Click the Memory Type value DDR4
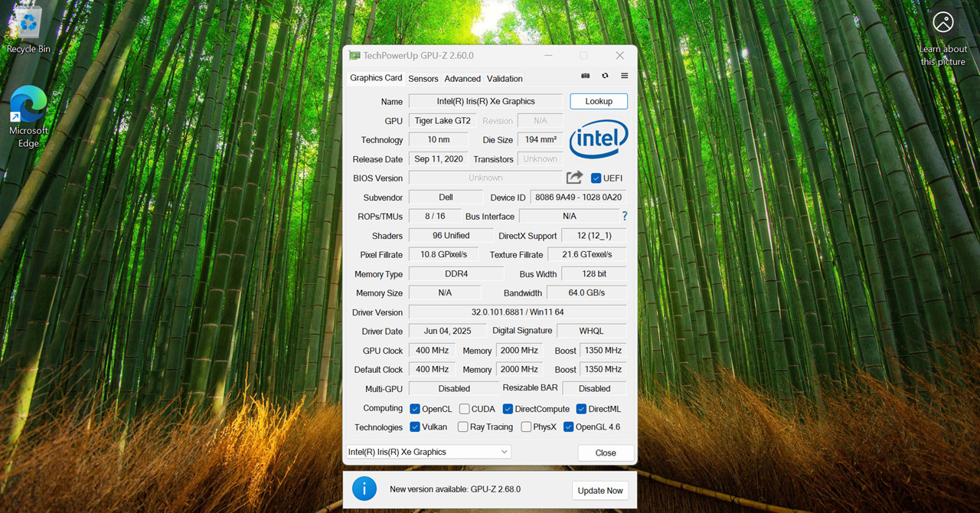This screenshot has width=980, height=513. pyautogui.click(x=456, y=273)
